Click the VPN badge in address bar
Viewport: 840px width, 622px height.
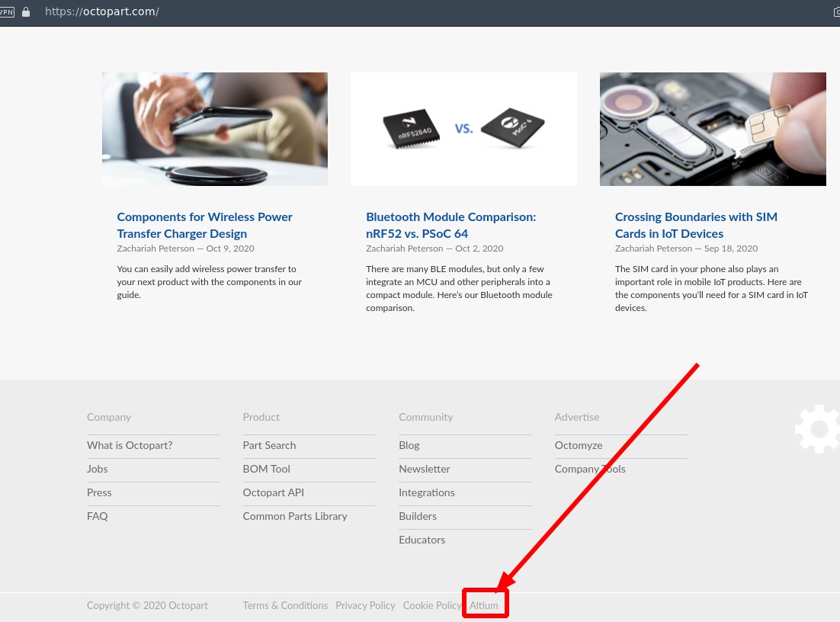pos(6,11)
